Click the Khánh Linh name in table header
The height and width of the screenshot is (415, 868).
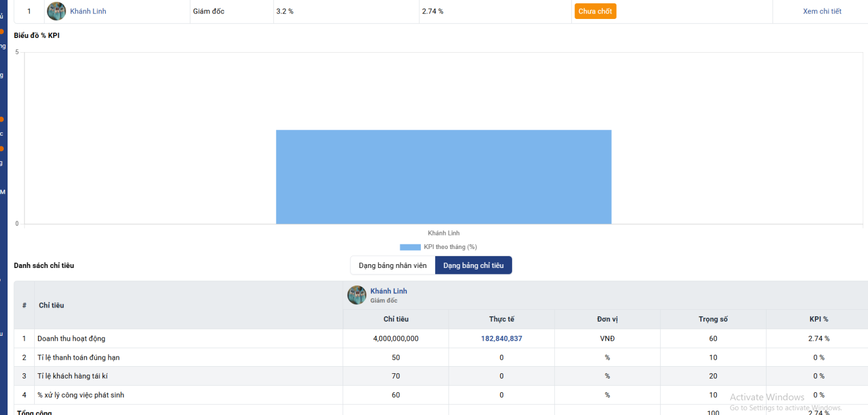(x=388, y=291)
